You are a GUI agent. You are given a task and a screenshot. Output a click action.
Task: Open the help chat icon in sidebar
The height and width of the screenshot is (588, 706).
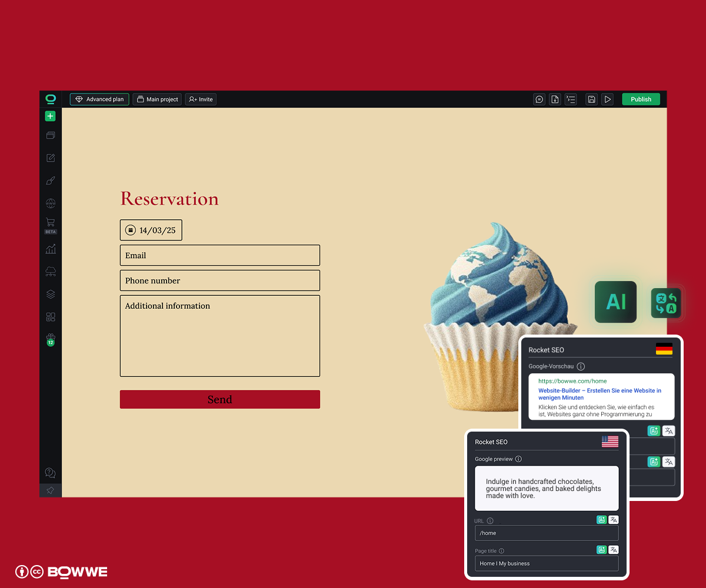tap(51, 473)
